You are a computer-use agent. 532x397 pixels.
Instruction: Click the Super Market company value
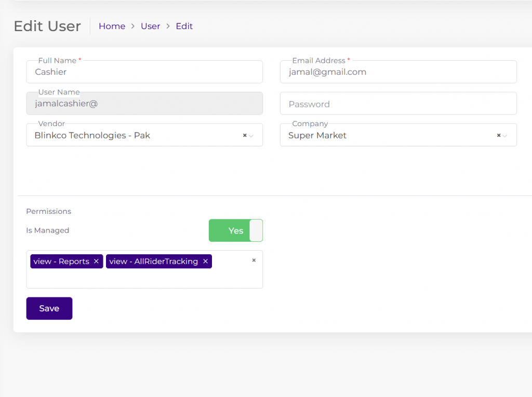(317, 135)
